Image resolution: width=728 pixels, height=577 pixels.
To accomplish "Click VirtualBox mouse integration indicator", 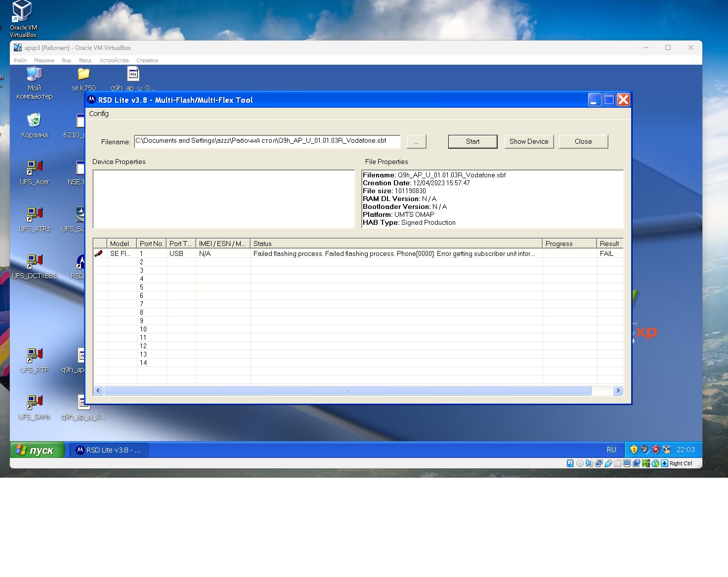I will click(655, 463).
